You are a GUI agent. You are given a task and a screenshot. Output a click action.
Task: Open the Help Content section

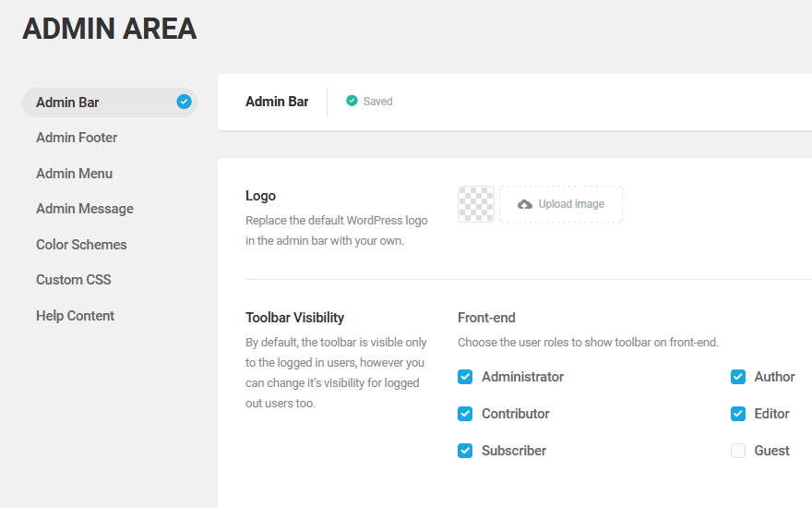pos(75,316)
